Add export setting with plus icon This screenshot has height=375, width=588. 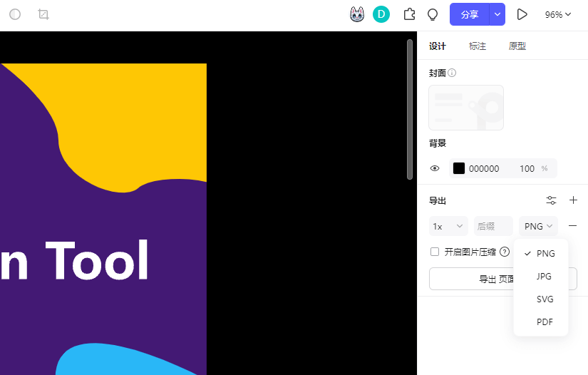[573, 200]
